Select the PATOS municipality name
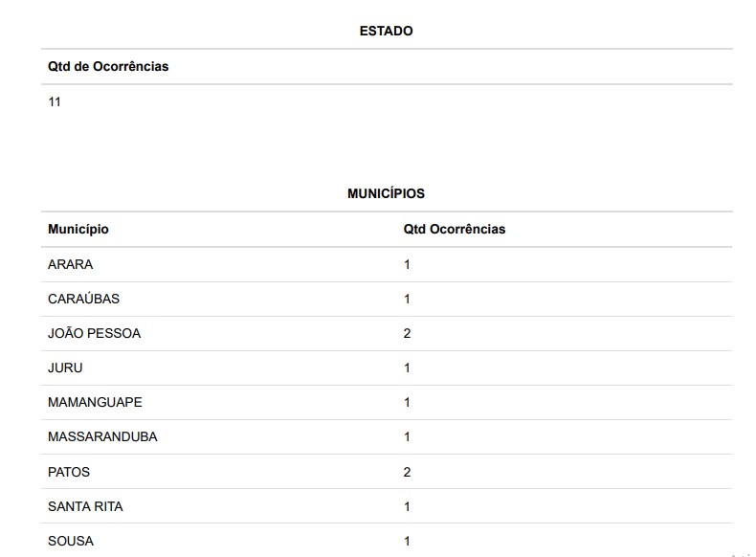The height and width of the screenshot is (557, 756). (x=69, y=472)
